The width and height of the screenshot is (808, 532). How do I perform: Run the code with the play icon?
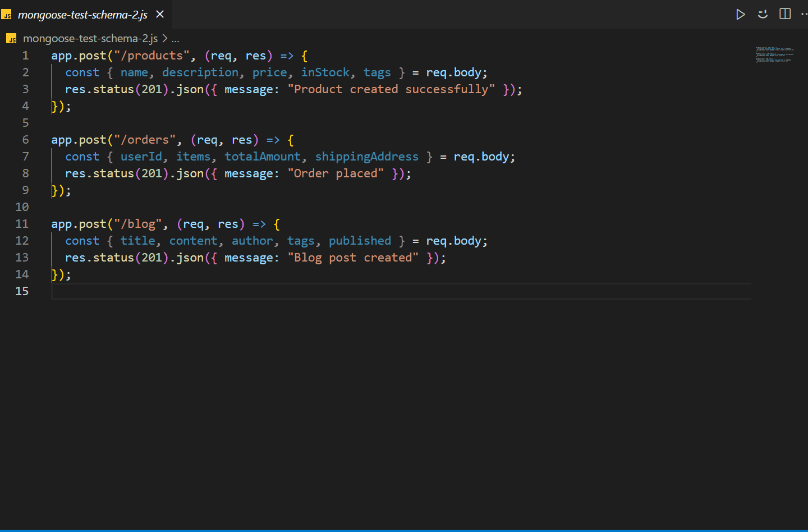point(741,14)
